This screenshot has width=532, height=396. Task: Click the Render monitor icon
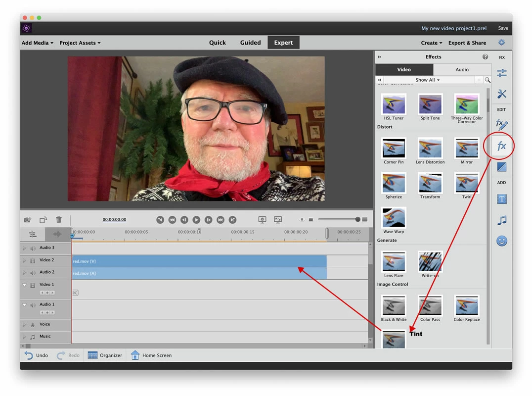click(x=262, y=220)
